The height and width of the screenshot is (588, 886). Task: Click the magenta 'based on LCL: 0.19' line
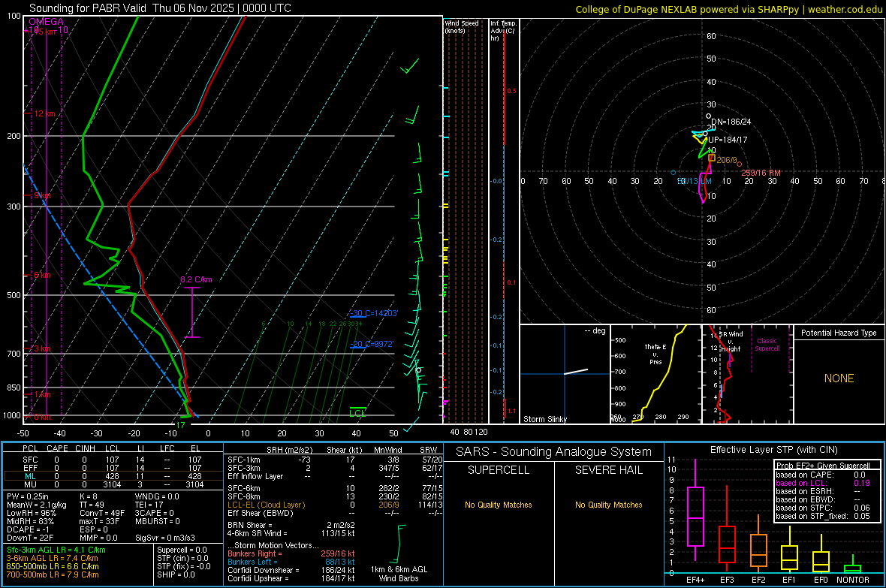click(823, 483)
